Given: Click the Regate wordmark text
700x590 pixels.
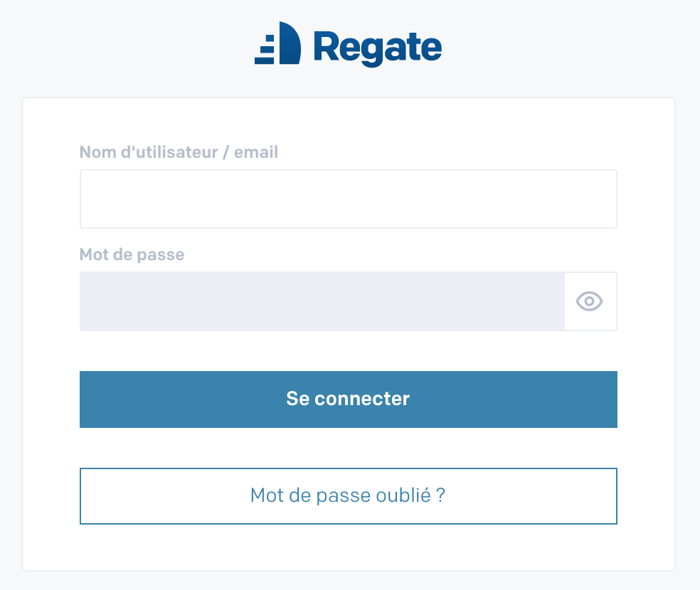Looking at the screenshot, I should pyautogui.click(x=378, y=48).
